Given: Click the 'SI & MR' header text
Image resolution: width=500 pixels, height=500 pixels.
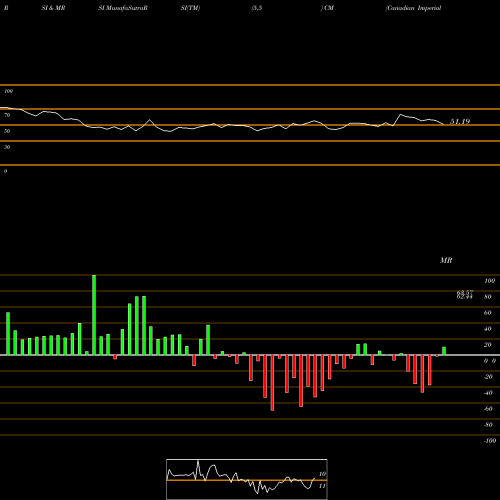Looking at the screenshot, I should coord(53,8).
